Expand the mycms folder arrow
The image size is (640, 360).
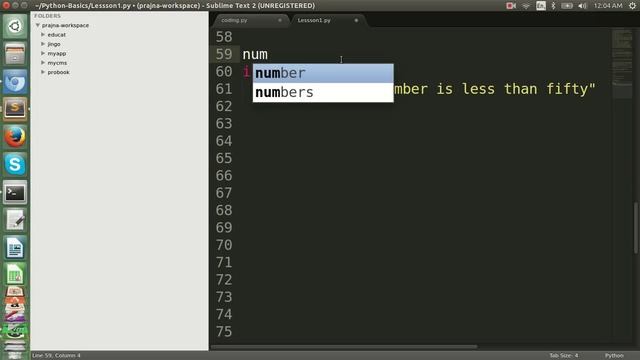click(43, 63)
